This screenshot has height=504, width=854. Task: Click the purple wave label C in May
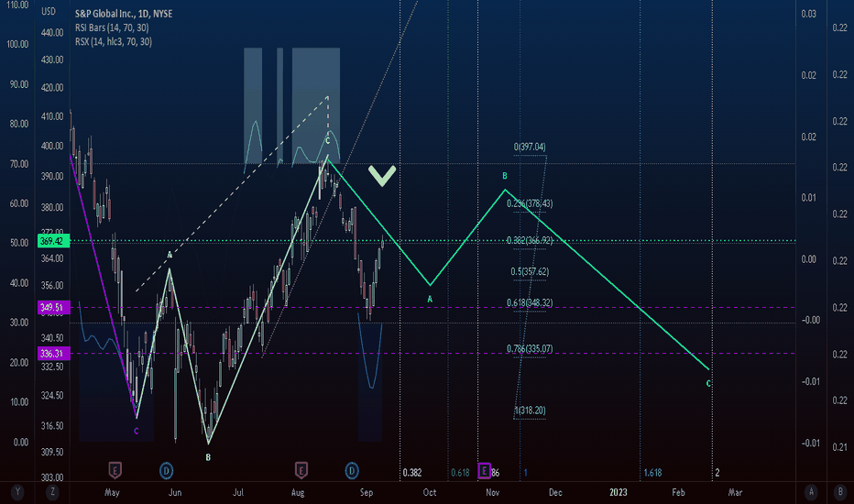137,431
